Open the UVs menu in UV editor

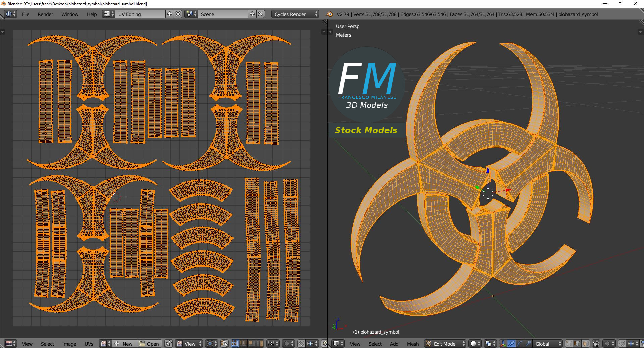[x=89, y=344]
